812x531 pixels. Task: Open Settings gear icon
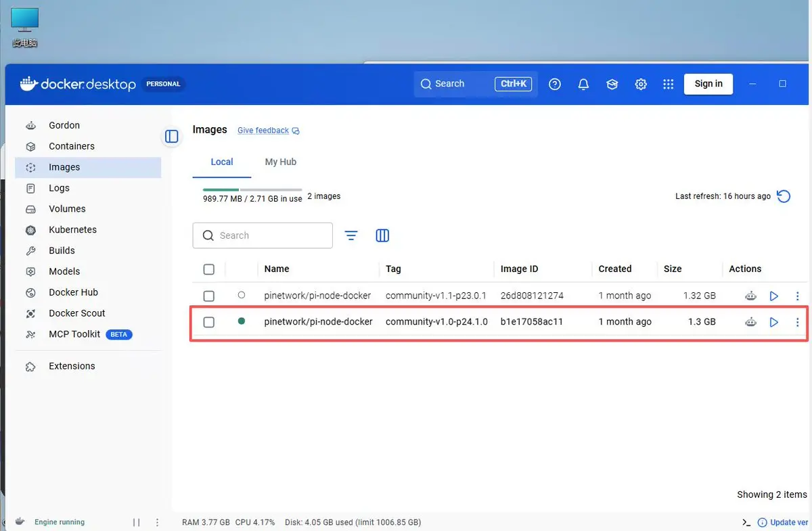641,84
